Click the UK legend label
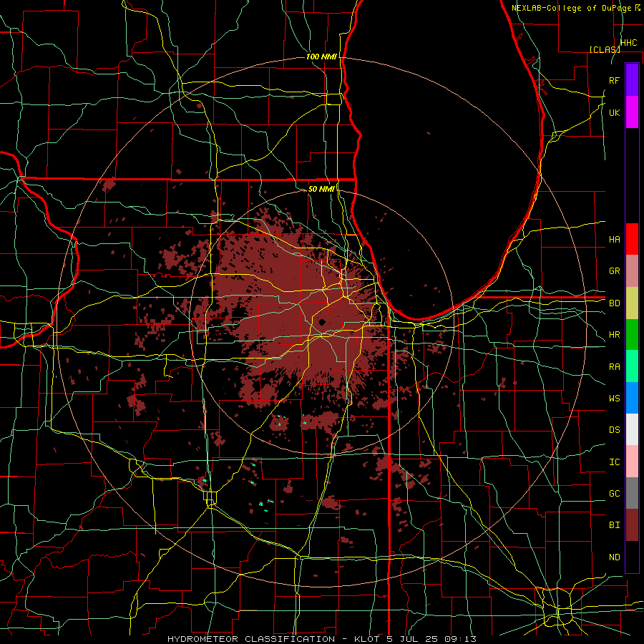 click(614, 112)
